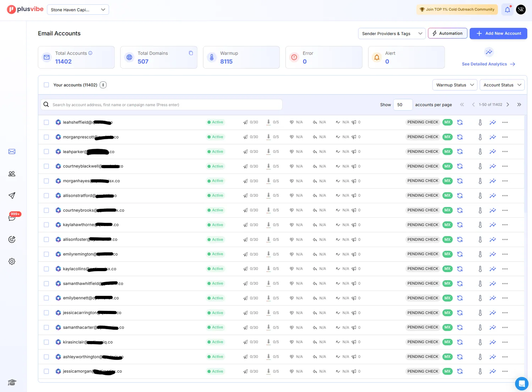Open Warmup Status filter dropdown
Viewport: 532px width, 392px height.
coord(455,85)
